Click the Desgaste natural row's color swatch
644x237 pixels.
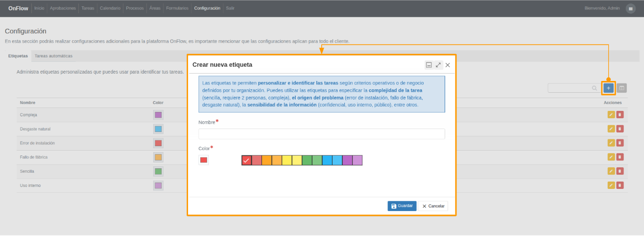(158, 129)
